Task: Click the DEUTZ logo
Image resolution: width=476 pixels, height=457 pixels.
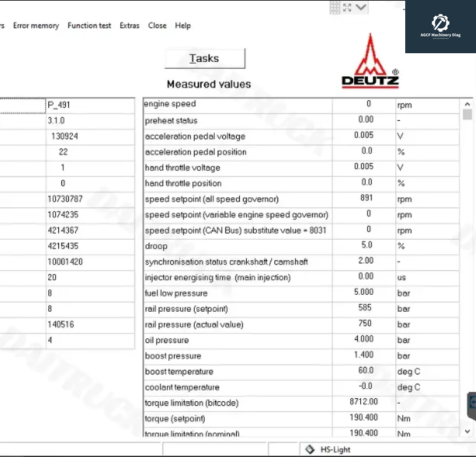Action: point(370,61)
